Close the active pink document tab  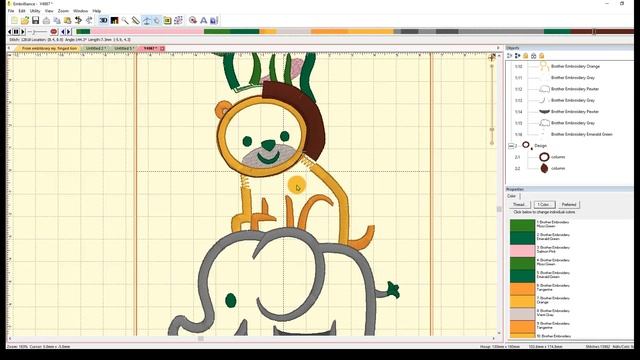coord(162,49)
